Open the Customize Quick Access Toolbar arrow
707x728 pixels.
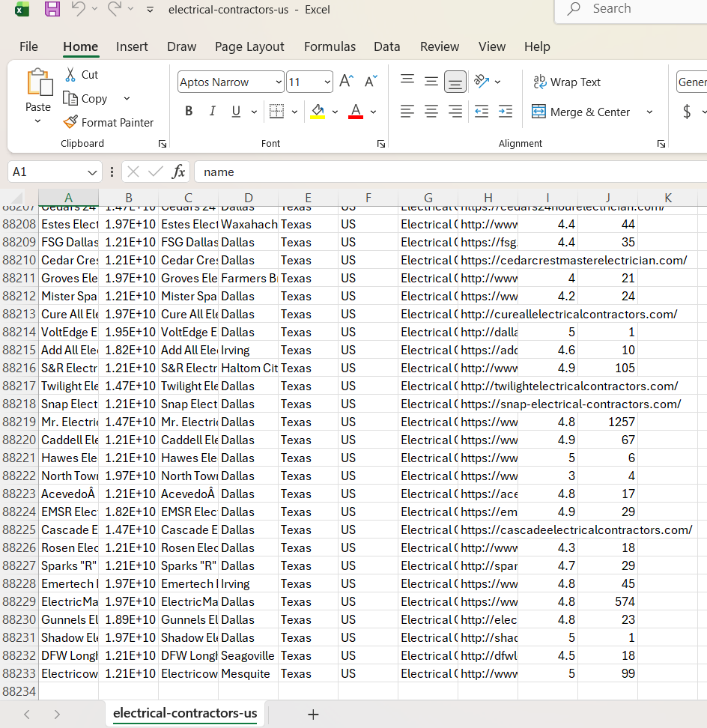[x=150, y=9]
